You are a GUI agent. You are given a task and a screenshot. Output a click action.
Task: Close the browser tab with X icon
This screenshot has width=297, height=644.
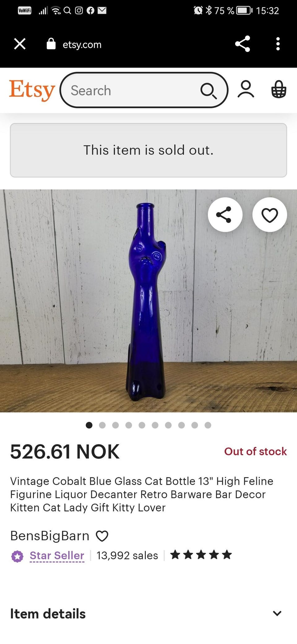coord(20,44)
